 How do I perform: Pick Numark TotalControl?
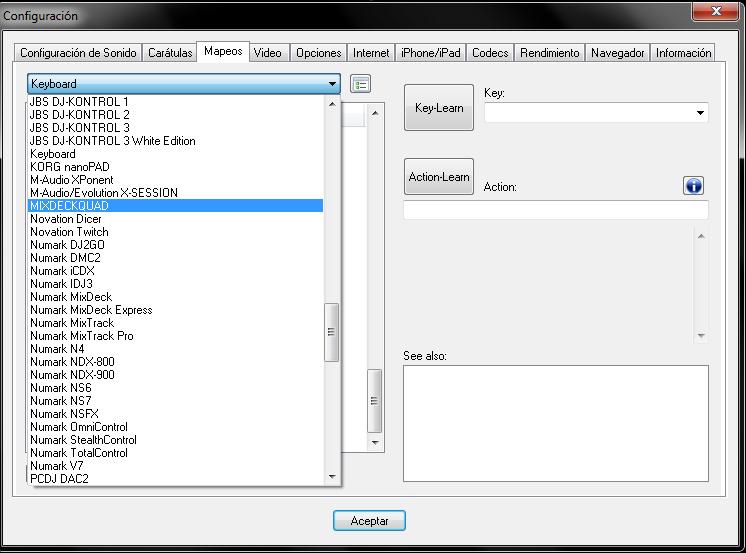point(176,453)
